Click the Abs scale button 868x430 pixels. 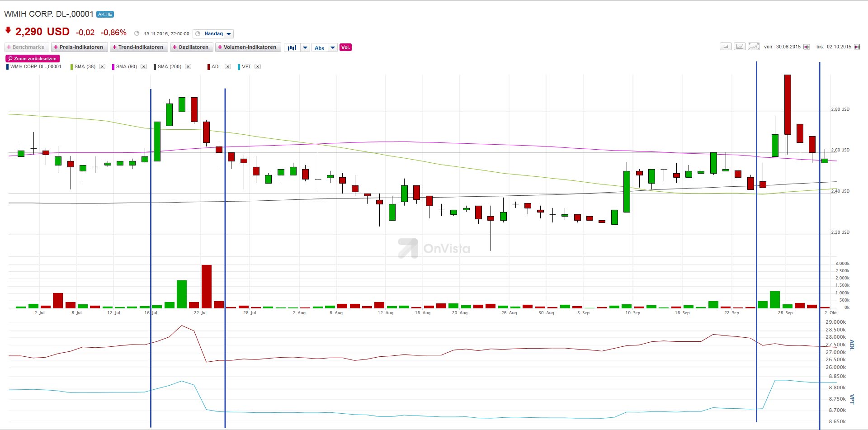pyautogui.click(x=320, y=47)
